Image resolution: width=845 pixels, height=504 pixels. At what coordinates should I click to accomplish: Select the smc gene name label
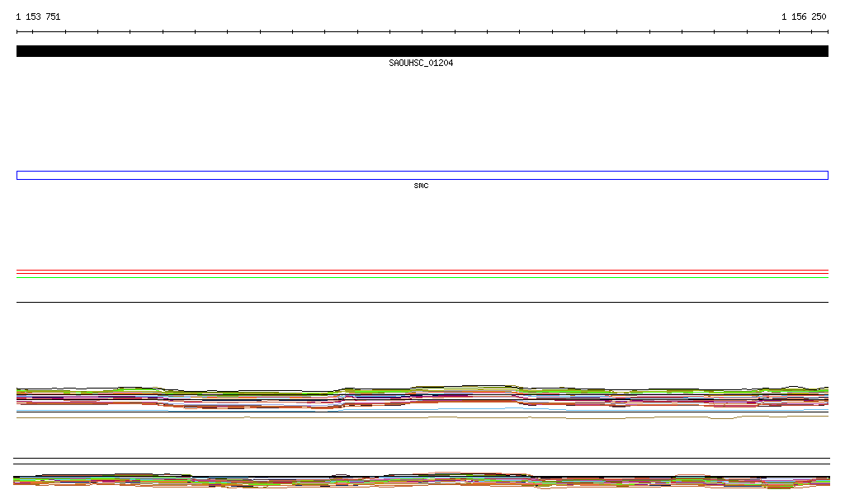tap(421, 186)
